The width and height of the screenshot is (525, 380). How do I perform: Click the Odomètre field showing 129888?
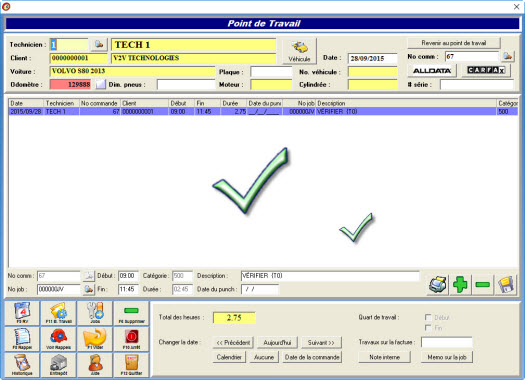(x=71, y=84)
